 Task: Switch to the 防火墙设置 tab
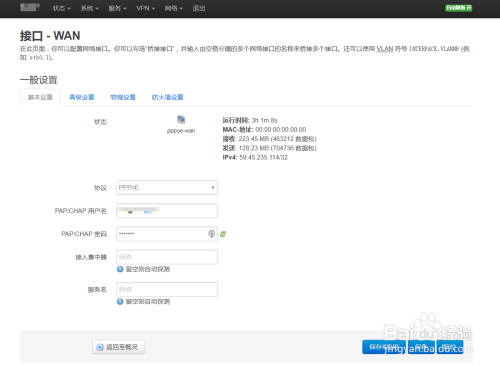[167, 97]
